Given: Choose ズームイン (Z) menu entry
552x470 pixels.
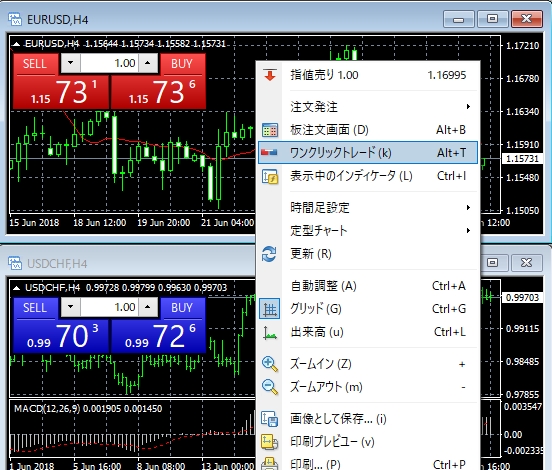Looking at the screenshot, I should 368,364.
